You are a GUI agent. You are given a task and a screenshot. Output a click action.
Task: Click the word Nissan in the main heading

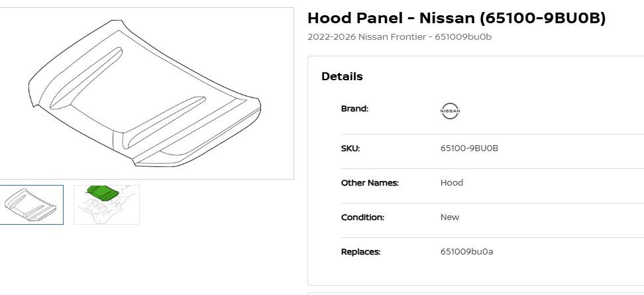click(447, 18)
